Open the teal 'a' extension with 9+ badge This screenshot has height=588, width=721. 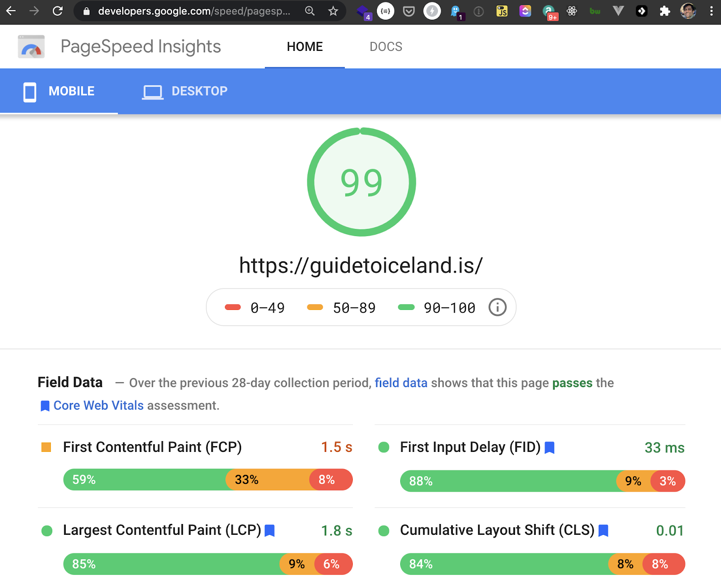[x=549, y=12]
